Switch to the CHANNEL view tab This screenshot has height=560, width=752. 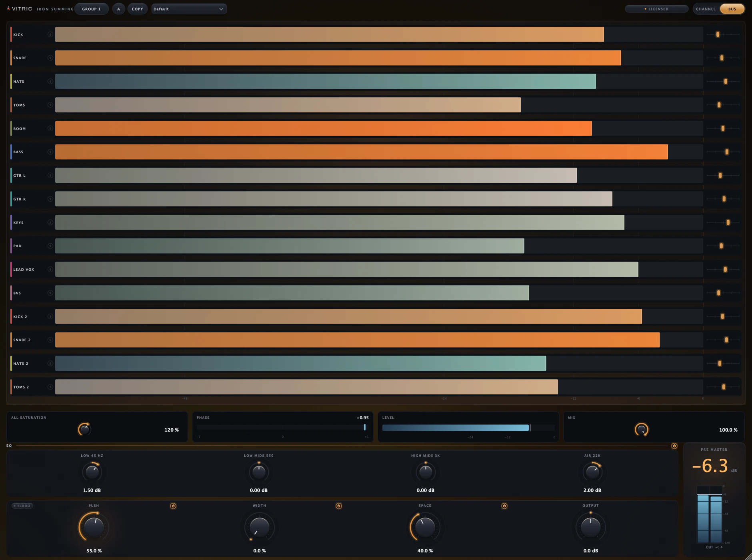click(706, 9)
